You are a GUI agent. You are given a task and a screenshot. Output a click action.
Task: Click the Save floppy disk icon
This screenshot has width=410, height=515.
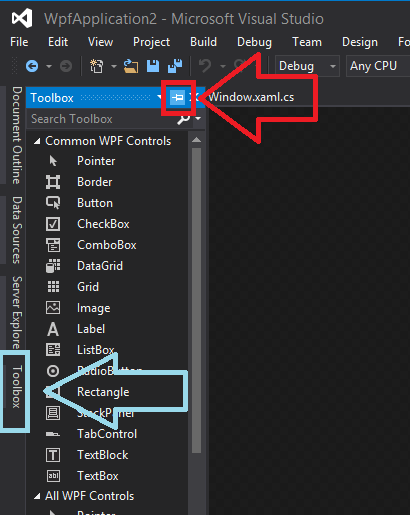tap(153, 66)
